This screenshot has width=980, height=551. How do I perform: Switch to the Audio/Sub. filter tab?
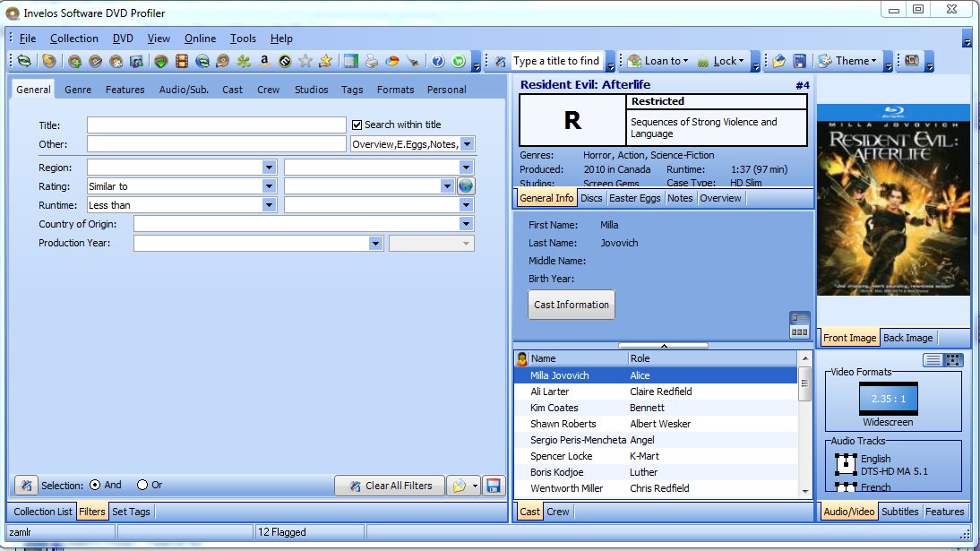point(184,90)
